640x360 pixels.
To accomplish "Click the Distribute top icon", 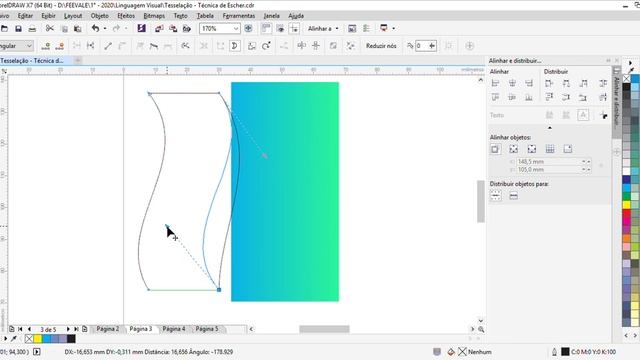I will [x=549, y=97].
